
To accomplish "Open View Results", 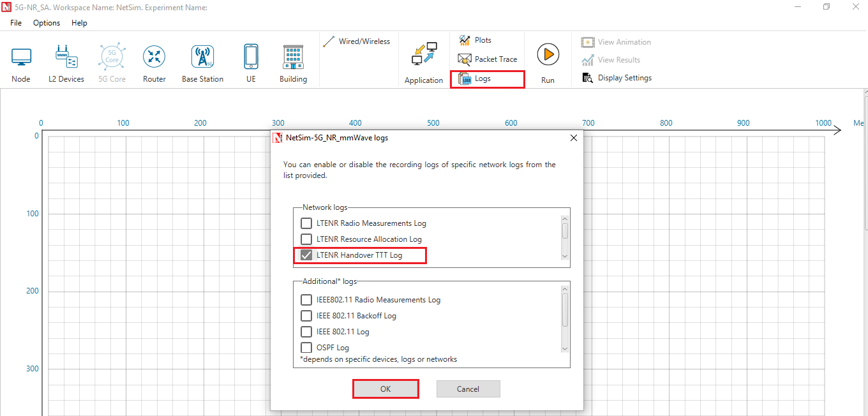I will (x=611, y=60).
